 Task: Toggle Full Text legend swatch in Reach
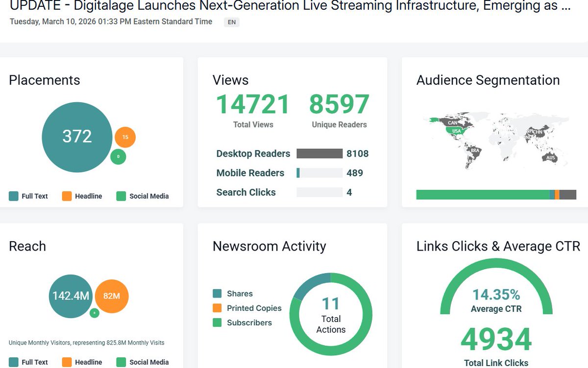[x=14, y=363]
